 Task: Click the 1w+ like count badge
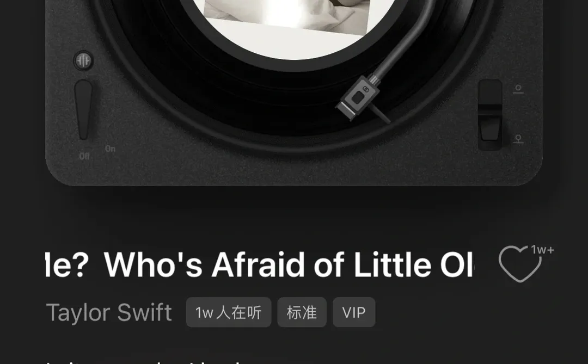(x=542, y=250)
